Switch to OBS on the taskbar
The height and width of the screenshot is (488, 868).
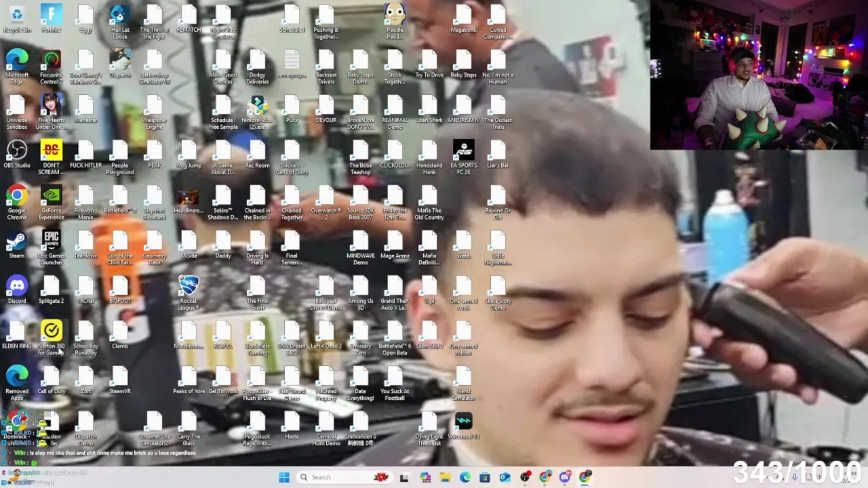[x=525, y=477]
